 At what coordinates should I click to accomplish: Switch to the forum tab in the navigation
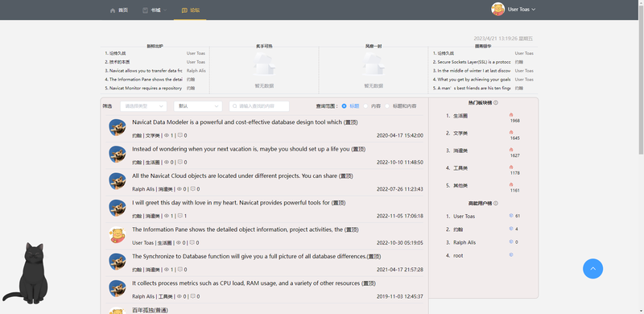[190, 10]
